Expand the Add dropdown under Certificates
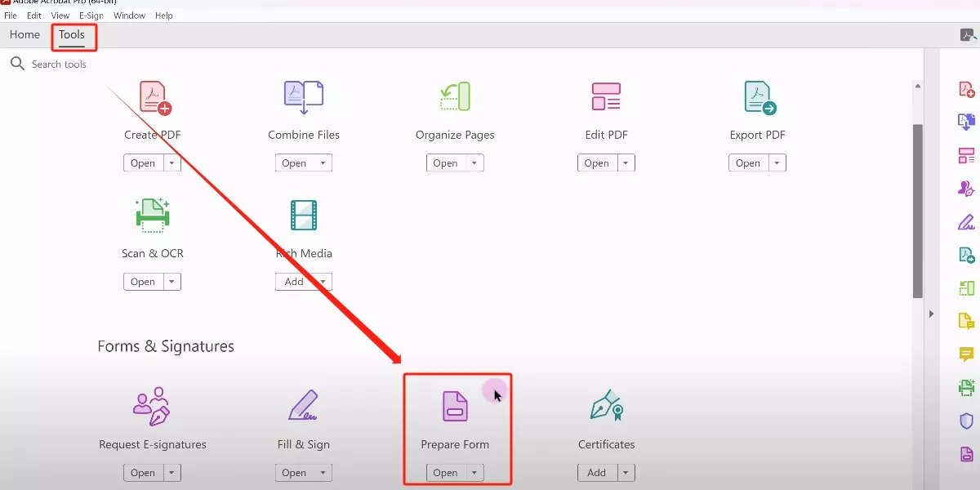980x490 pixels. coord(625,472)
